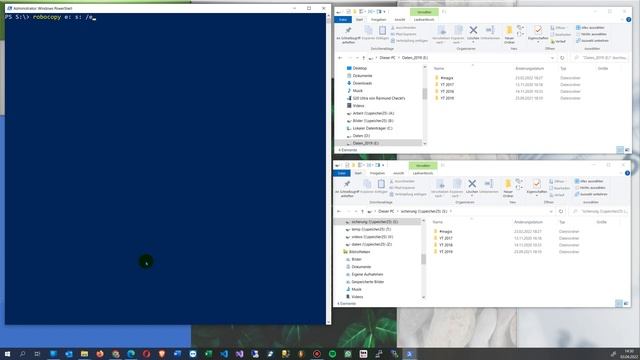Open Datei tab in Daten_2018 (E:) window
Screen dimensions: 640x360
pos(343,20)
